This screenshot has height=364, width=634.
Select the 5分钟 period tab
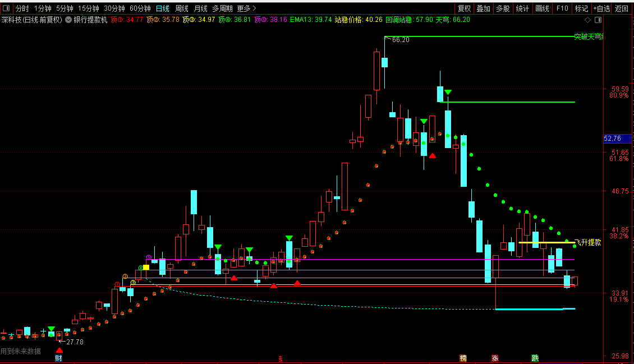tap(65, 8)
